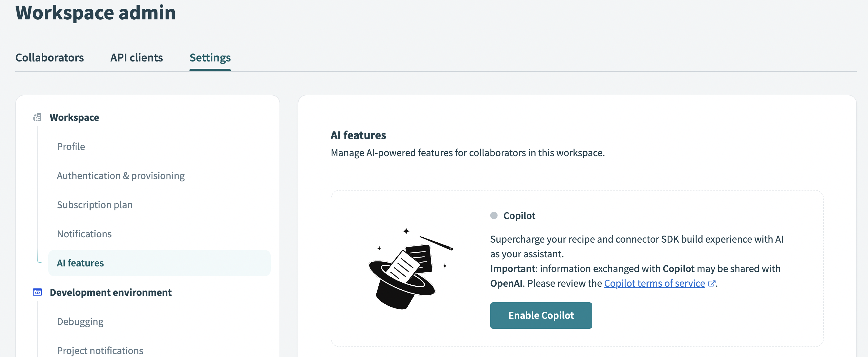Click the Collaborators tab icon
The image size is (868, 357).
[49, 56]
